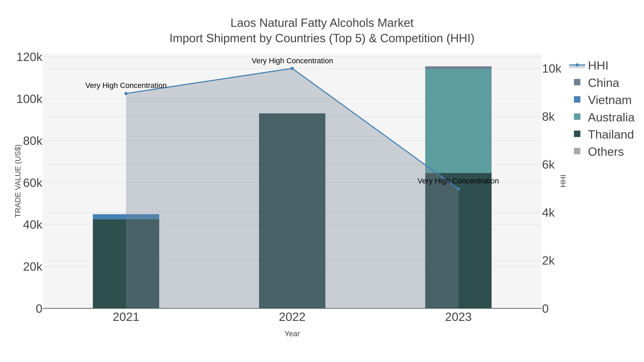Click the 'Very High Concentration' label at 2023

click(458, 181)
